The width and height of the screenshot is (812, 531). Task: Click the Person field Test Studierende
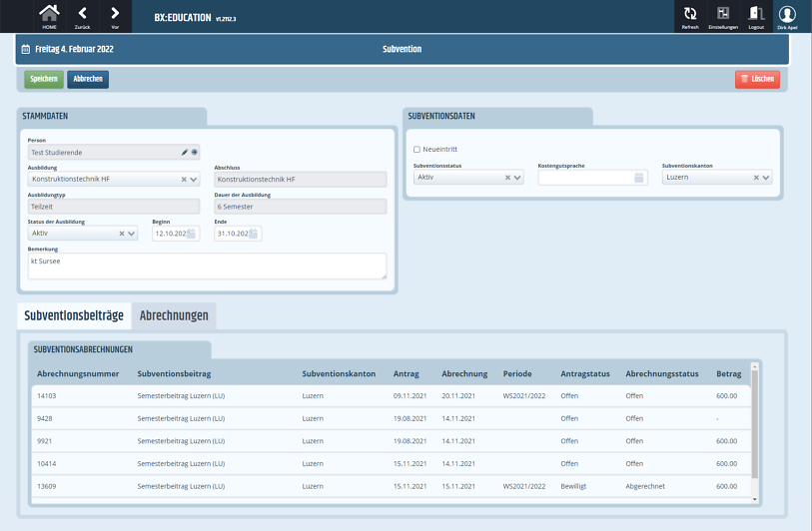114,152
